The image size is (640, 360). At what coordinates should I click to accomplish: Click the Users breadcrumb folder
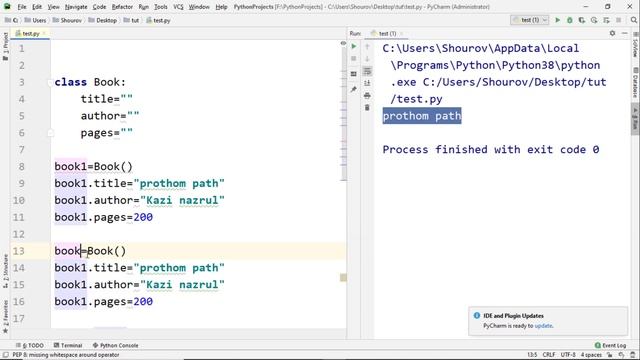pos(36,20)
